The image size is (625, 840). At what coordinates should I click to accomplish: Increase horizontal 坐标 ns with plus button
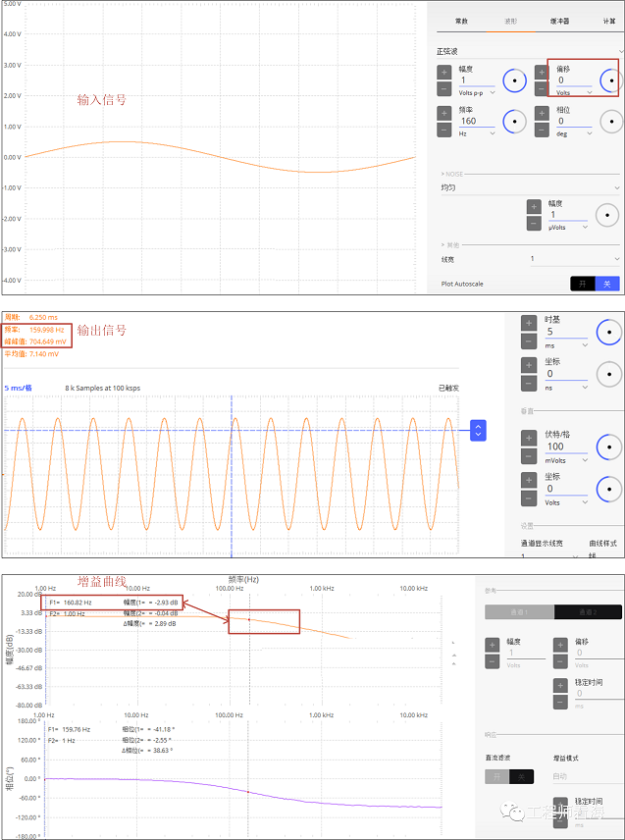point(529,365)
